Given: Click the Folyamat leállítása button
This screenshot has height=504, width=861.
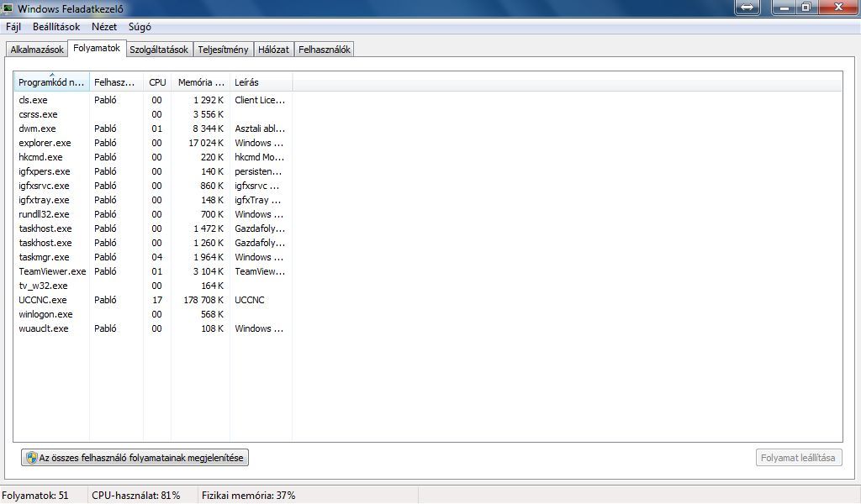Looking at the screenshot, I should (798, 458).
